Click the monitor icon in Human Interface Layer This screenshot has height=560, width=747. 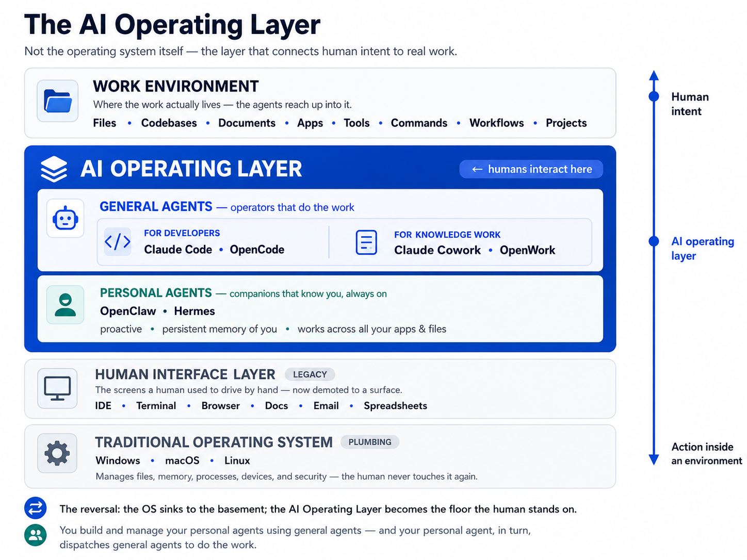point(57,388)
